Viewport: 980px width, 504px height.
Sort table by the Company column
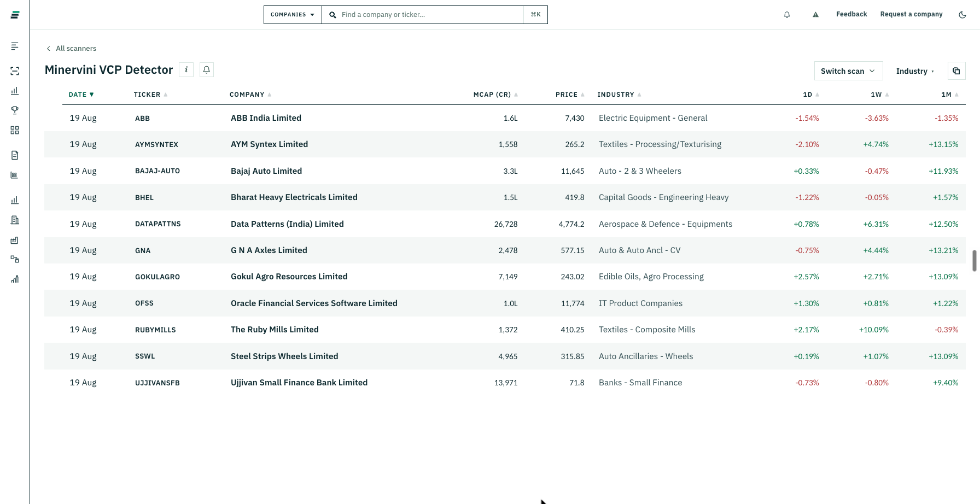pos(250,95)
